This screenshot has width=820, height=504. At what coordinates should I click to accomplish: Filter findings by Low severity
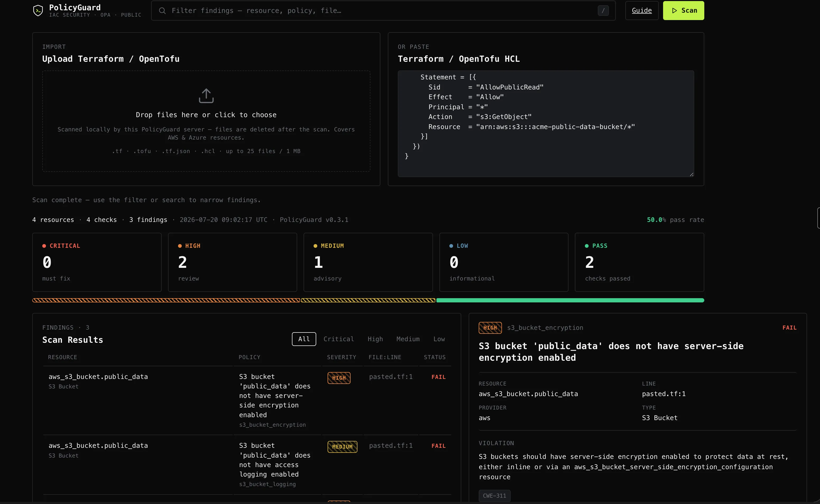439,339
